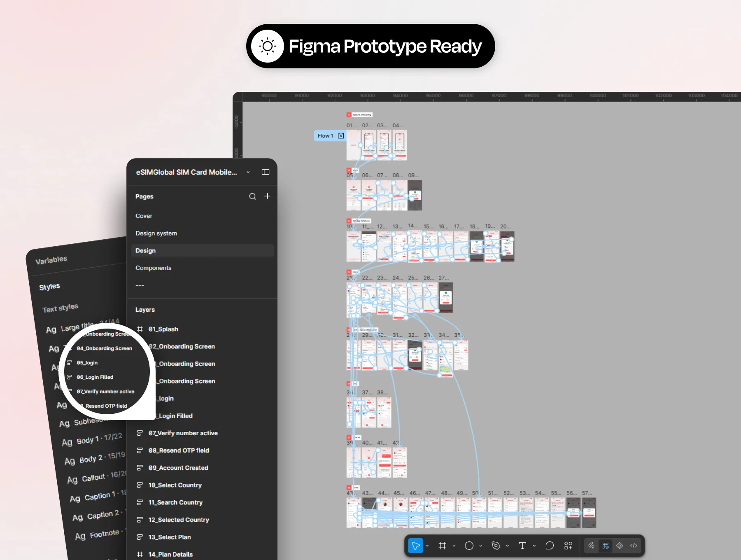Click the search pages magnifier icon
This screenshot has width=741, height=560.
coord(252,196)
